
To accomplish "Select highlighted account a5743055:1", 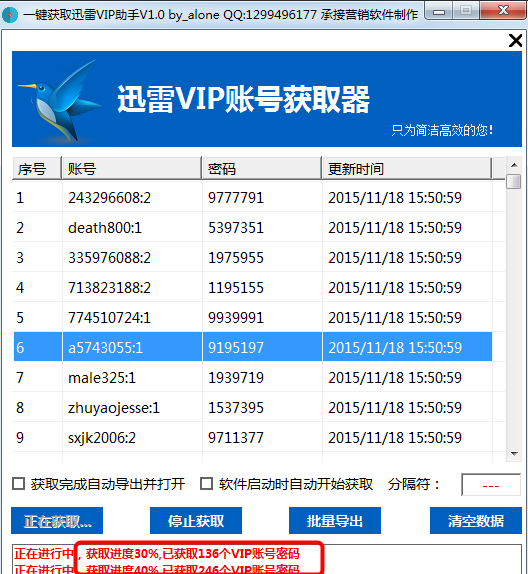I will [105, 348].
